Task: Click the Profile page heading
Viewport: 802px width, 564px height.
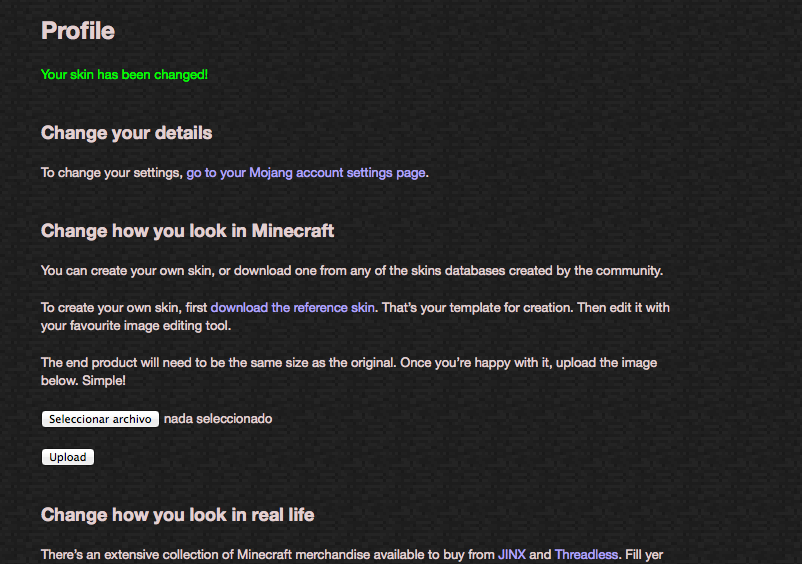Action: 78,31
